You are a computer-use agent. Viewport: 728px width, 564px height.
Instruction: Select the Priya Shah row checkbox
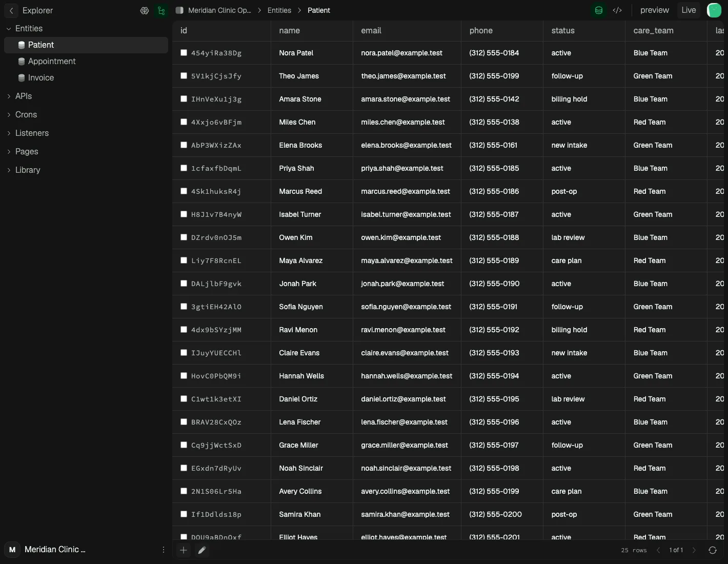tap(184, 168)
